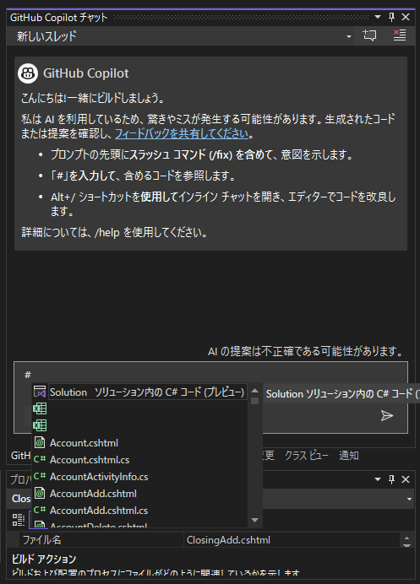
Task: Close the GitHub Copilot chat panel
Action: (405, 17)
